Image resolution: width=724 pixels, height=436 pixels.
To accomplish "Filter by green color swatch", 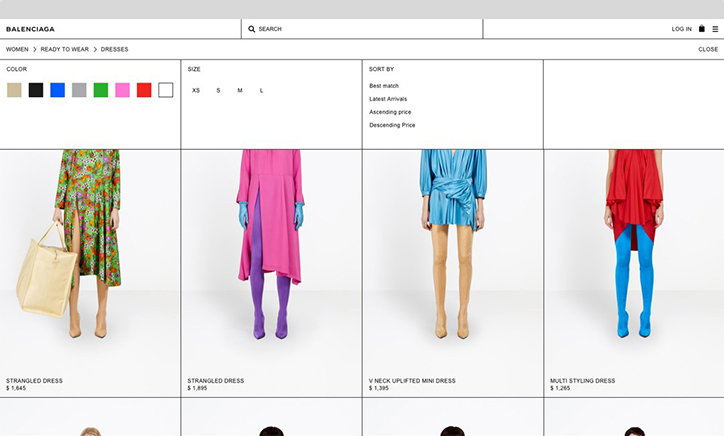I will click(x=101, y=90).
